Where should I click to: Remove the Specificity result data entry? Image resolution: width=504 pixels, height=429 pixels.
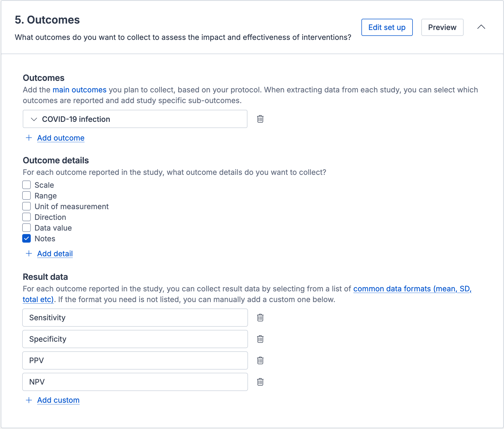[x=260, y=339]
